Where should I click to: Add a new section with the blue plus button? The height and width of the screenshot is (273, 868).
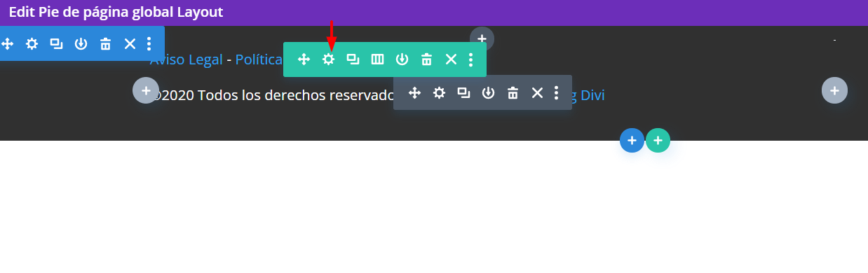pos(632,141)
